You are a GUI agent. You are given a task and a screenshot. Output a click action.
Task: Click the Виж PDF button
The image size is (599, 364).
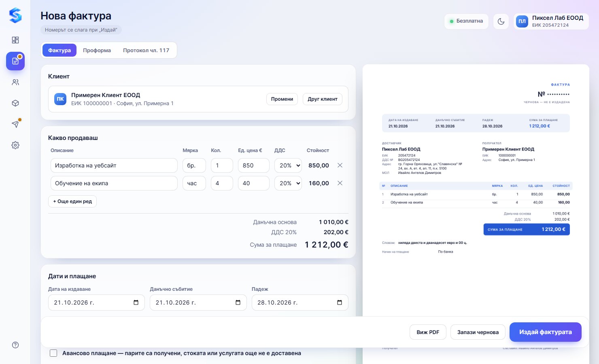click(x=428, y=332)
